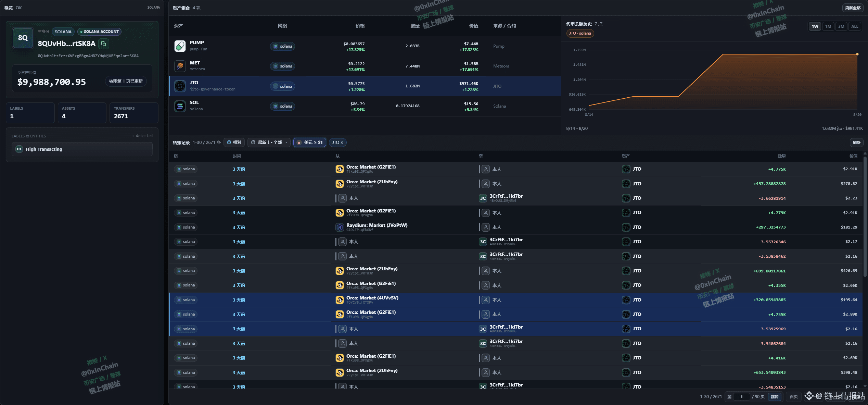Click the 跳转 jump-to-page button

775,396
